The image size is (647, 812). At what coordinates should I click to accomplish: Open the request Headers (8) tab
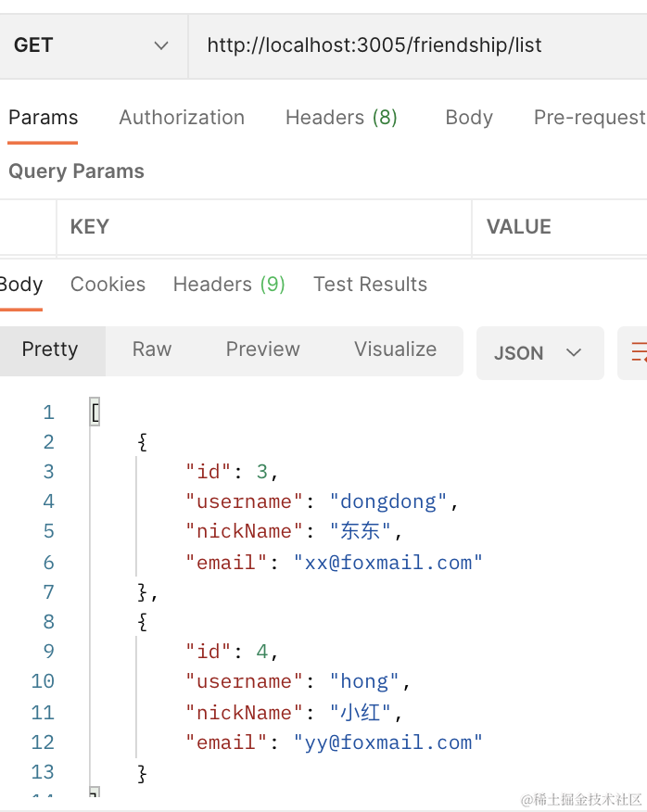(341, 118)
